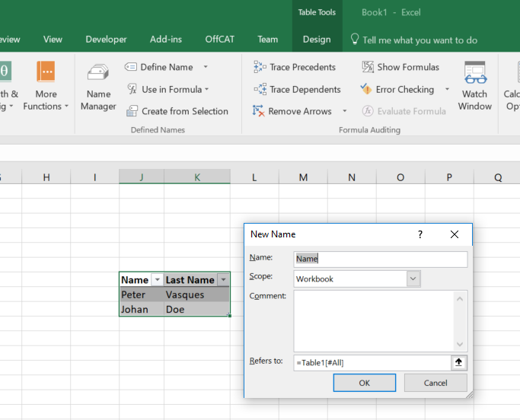Select column L header
The height and width of the screenshot is (420, 520).
click(x=254, y=177)
